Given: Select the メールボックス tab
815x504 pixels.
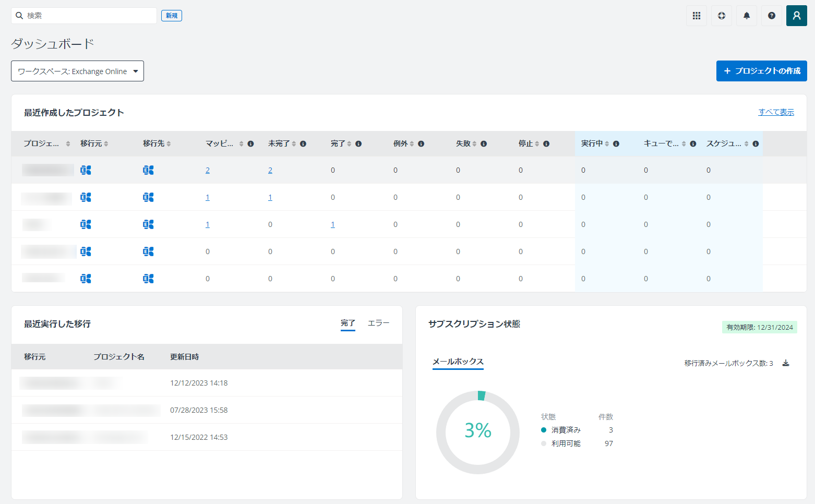Looking at the screenshot, I should point(458,362).
